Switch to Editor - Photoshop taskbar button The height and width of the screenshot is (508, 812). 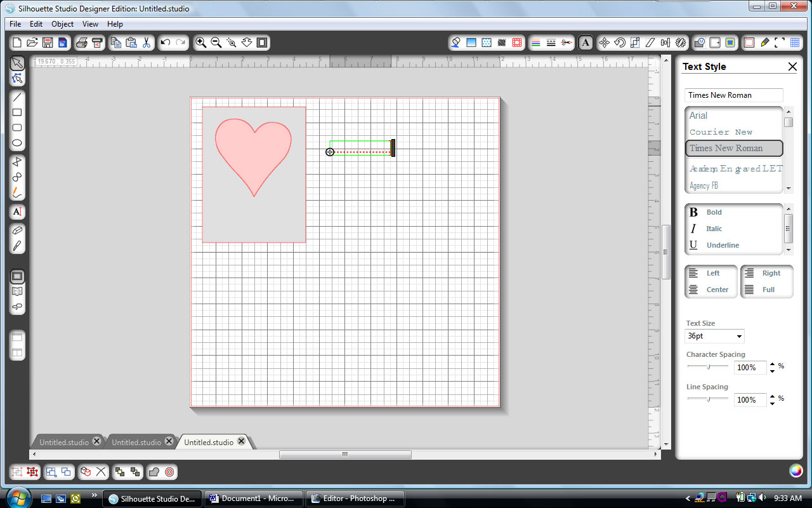tap(355, 498)
